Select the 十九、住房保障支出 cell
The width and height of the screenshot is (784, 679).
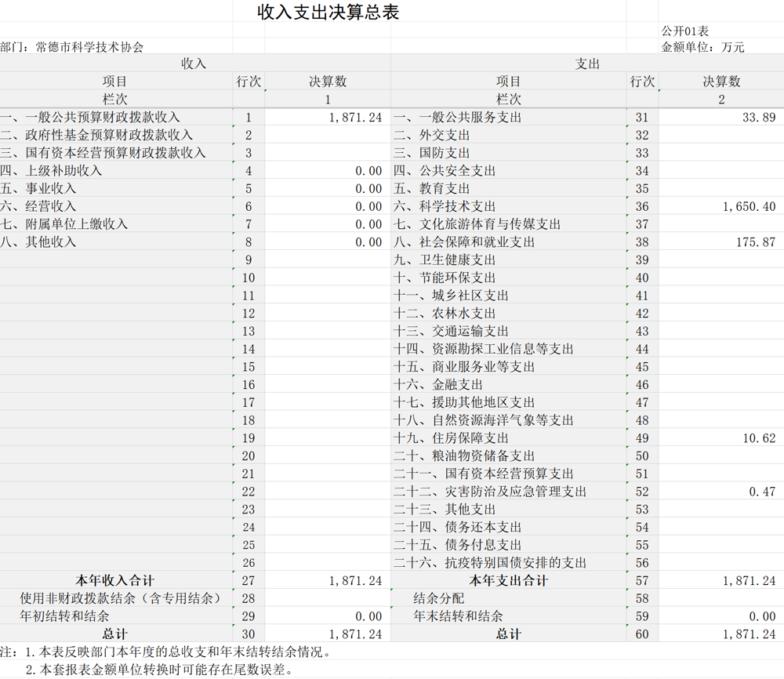coord(509,438)
